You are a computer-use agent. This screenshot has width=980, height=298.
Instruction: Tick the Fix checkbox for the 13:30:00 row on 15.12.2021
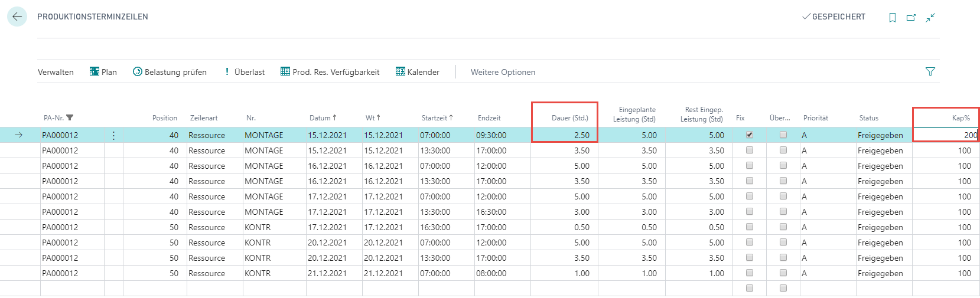(750, 150)
